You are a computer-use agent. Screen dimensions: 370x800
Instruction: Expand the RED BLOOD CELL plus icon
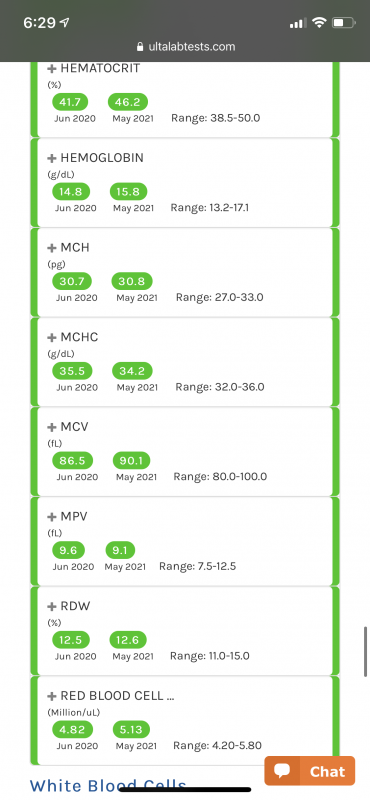tap(52, 696)
